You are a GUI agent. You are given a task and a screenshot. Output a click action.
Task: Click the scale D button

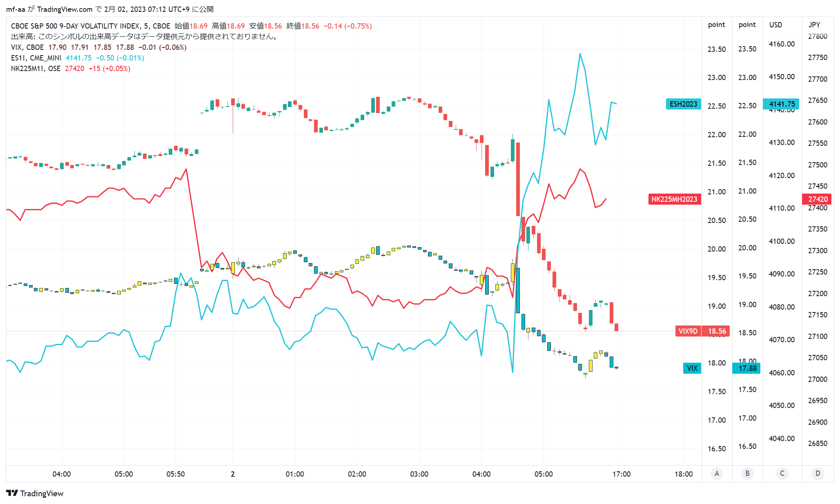click(818, 473)
